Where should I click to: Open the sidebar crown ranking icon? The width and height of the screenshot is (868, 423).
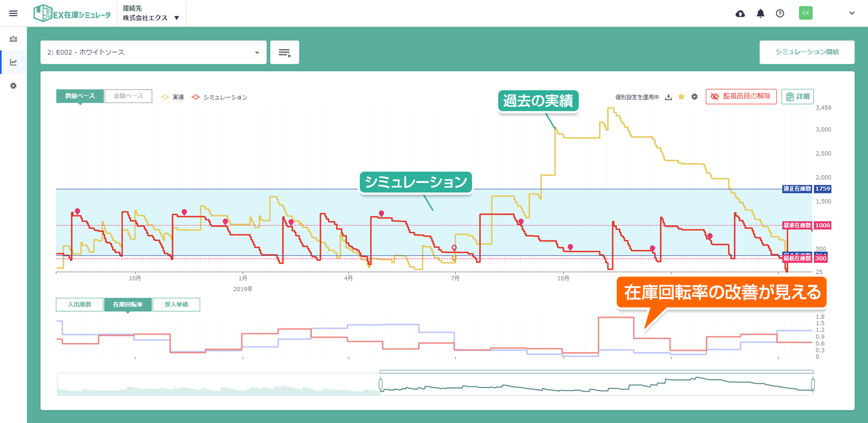pyautogui.click(x=14, y=39)
